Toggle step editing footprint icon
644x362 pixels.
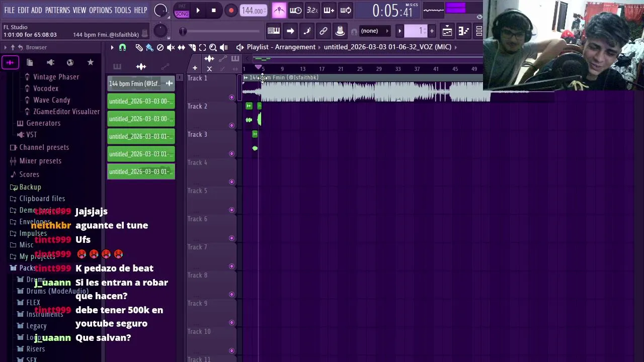(307, 31)
